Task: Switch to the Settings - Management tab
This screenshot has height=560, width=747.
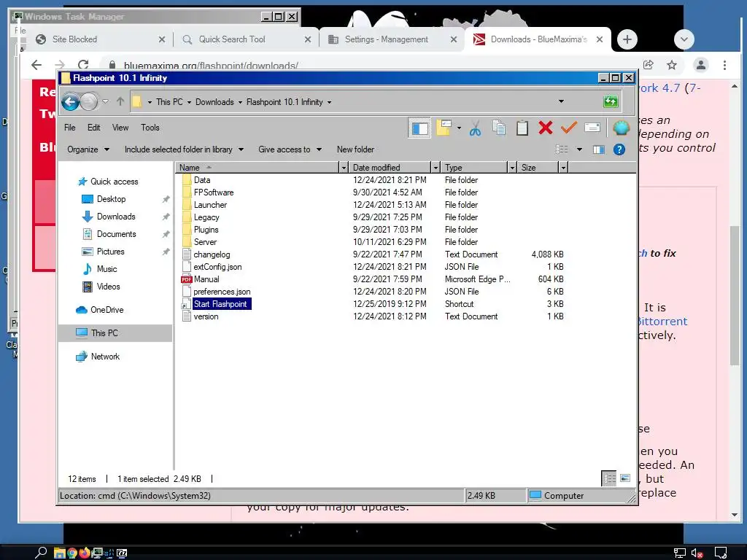Action: click(392, 39)
